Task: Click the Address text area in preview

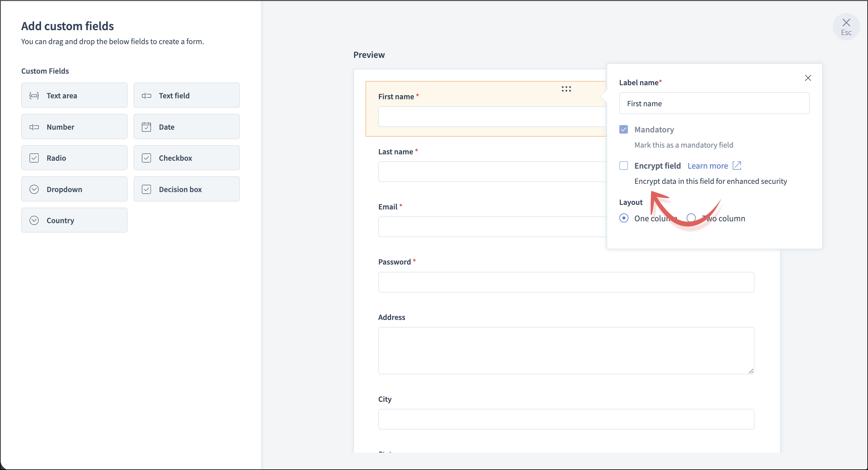Action: click(566, 350)
